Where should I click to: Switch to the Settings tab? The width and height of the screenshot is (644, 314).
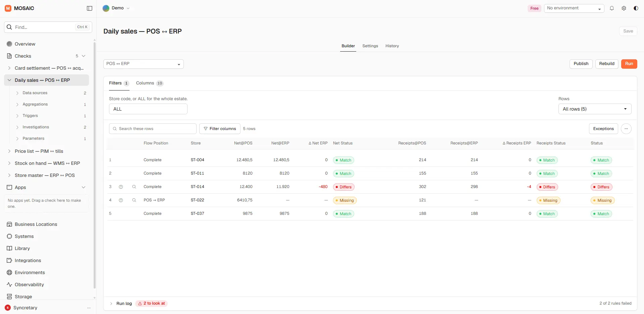(x=370, y=46)
